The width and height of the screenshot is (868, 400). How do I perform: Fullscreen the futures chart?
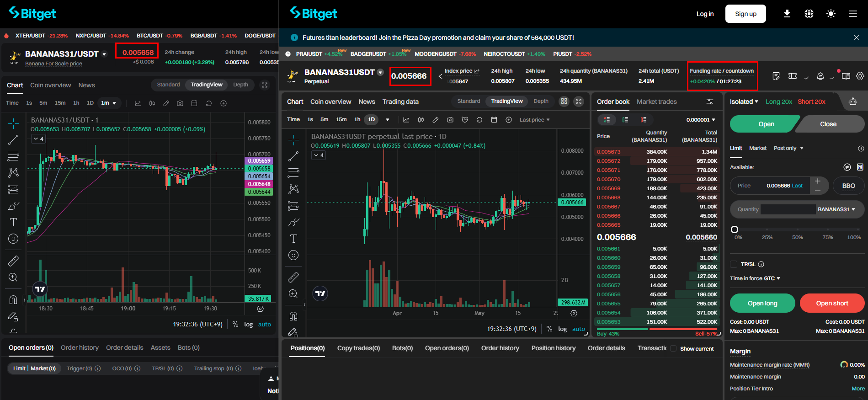pos(578,101)
